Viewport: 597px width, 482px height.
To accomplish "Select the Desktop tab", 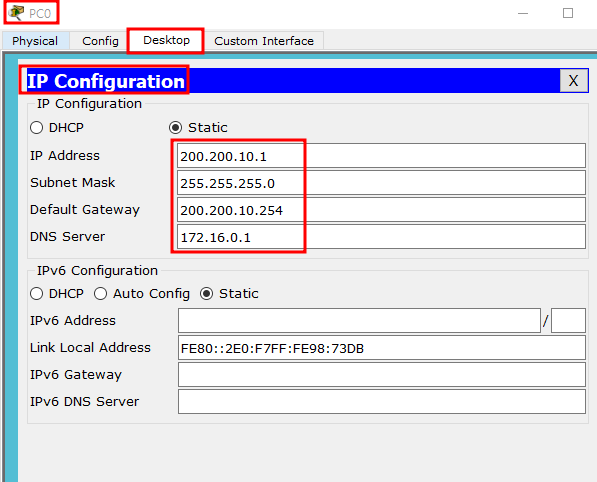I will [166, 40].
